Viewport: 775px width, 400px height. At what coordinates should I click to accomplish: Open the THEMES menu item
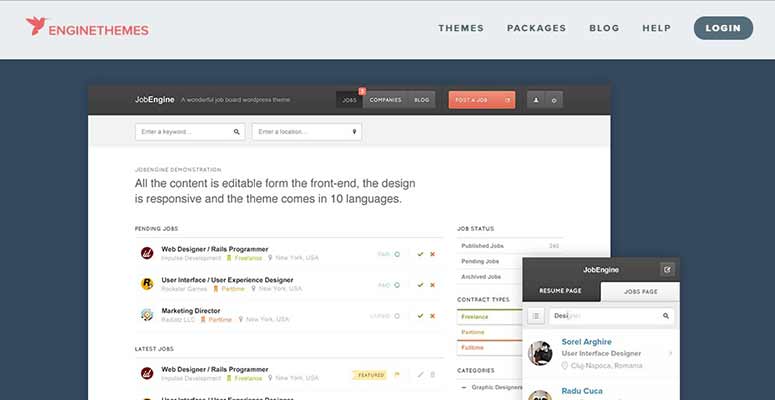point(461,28)
